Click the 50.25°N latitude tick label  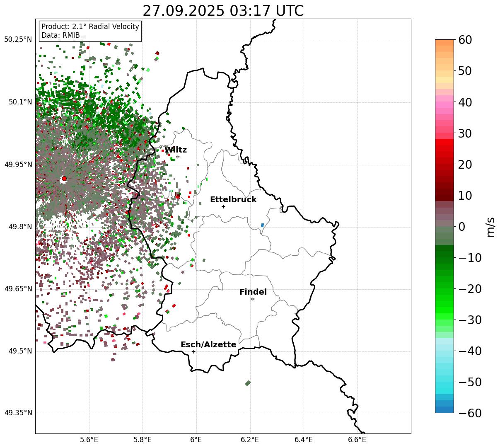(18, 40)
